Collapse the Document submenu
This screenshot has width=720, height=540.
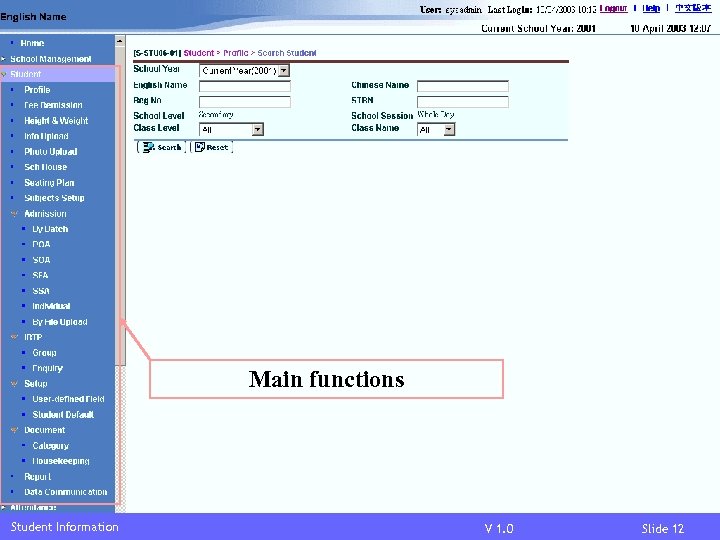[x=45, y=430]
